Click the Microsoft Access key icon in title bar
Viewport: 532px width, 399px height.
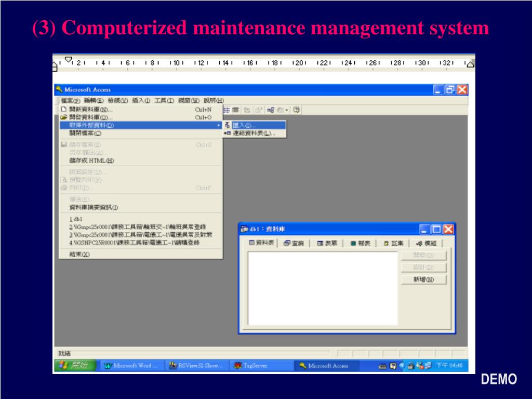tap(59, 89)
